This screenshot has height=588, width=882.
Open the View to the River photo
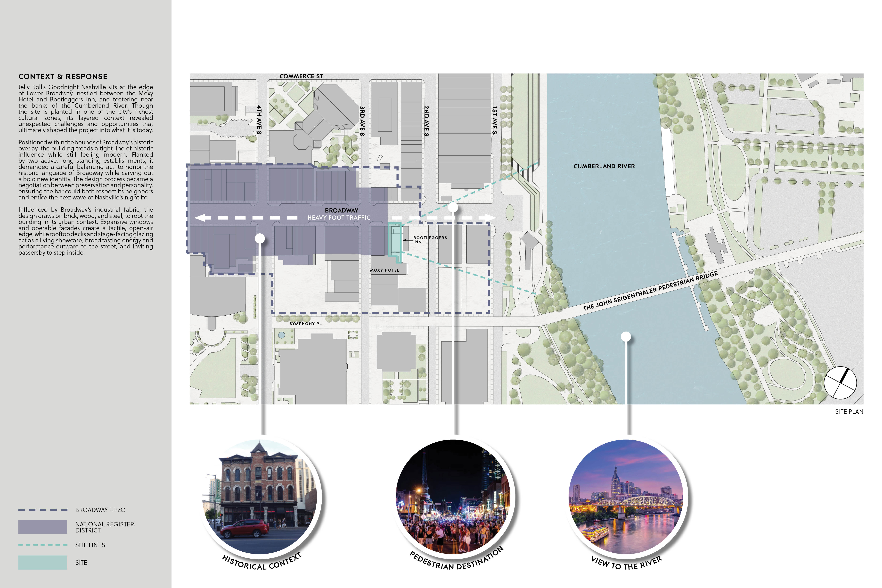[x=626, y=497]
